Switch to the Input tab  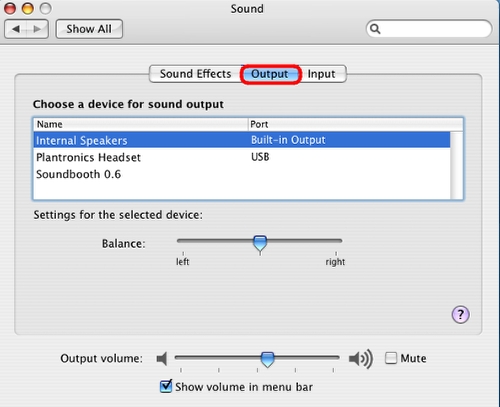(322, 74)
